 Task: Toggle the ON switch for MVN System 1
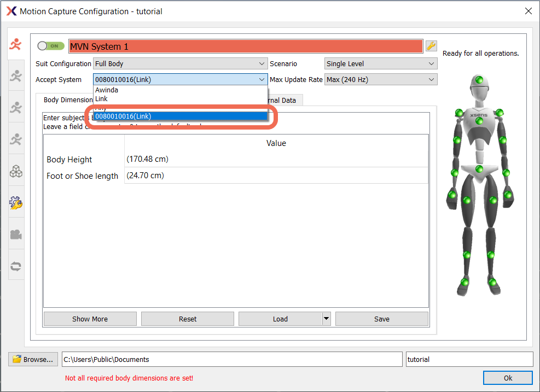pyautogui.click(x=50, y=46)
